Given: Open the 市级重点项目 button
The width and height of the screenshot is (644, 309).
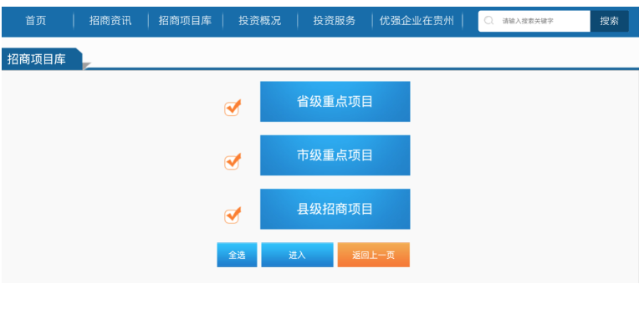Looking at the screenshot, I should pyautogui.click(x=335, y=155).
